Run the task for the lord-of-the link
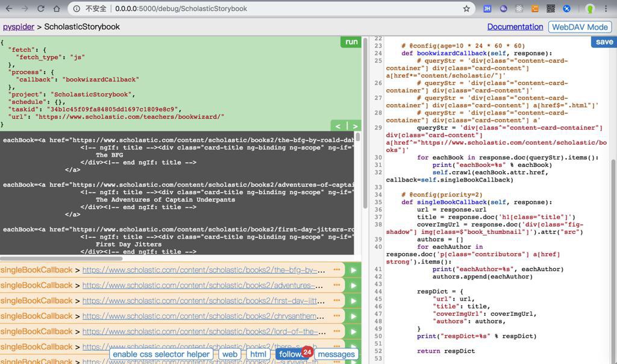The image size is (617, 364). [353, 331]
